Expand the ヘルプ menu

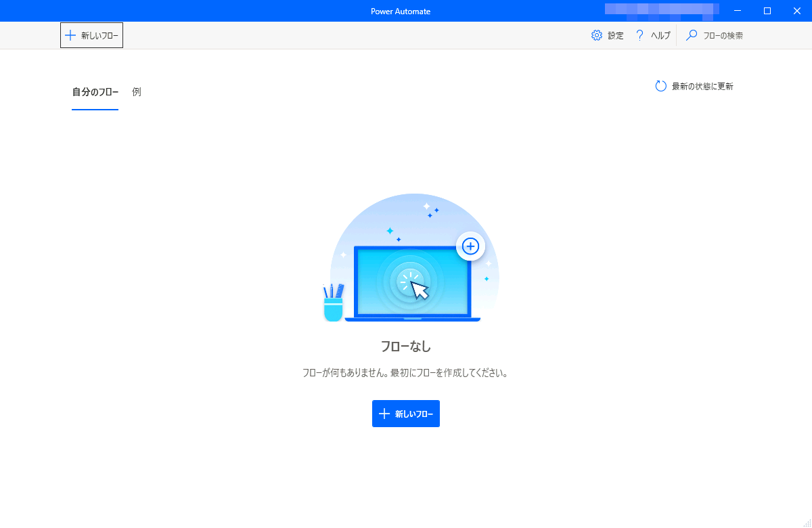click(x=660, y=36)
